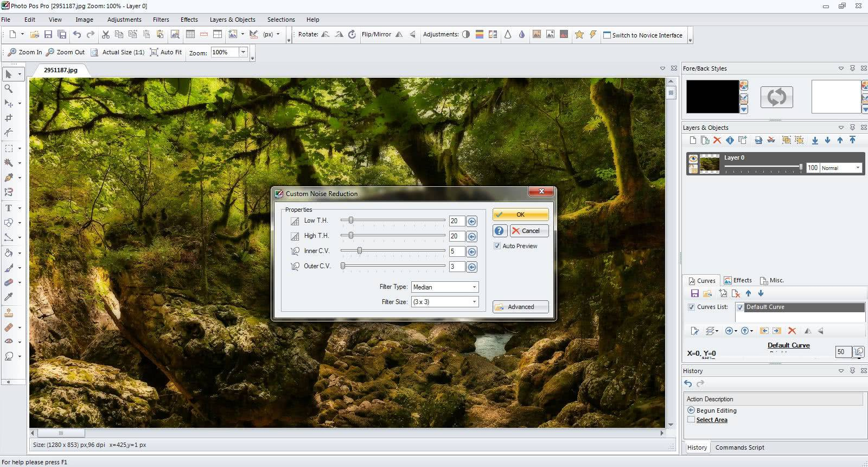Click the Inner C.V. slider handle
The height and width of the screenshot is (467, 868).
(360, 251)
